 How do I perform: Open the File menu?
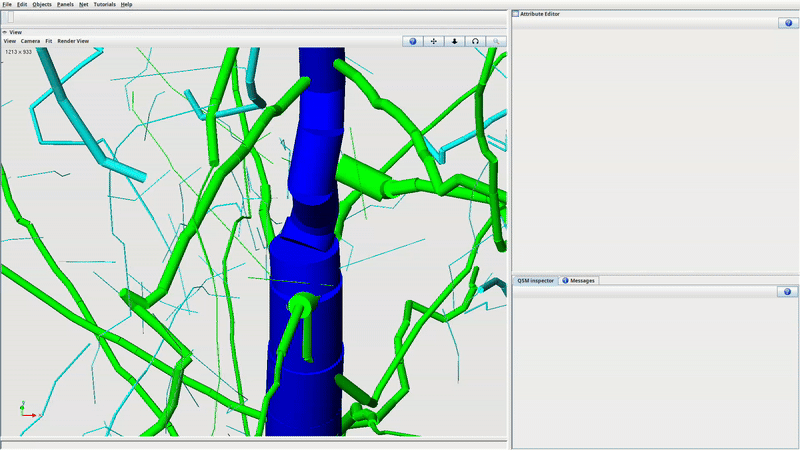pos(7,5)
